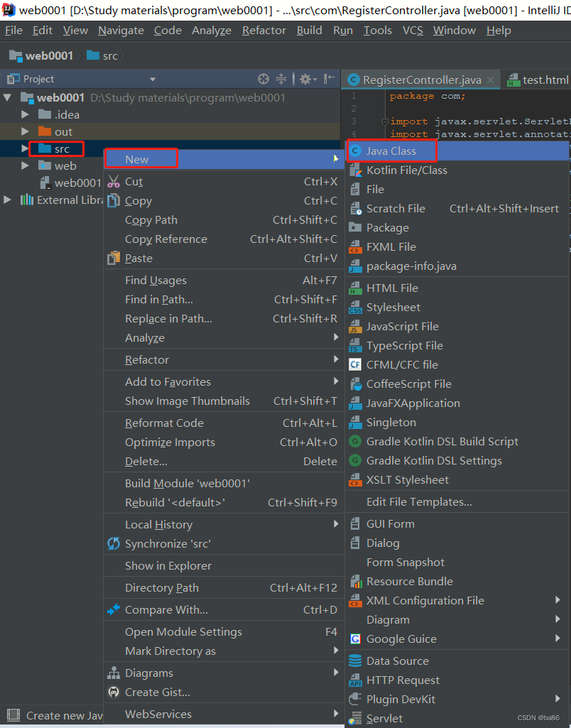This screenshot has height=728, width=571.
Task: Click the HTTP Request API icon
Action: pyautogui.click(x=355, y=680)
